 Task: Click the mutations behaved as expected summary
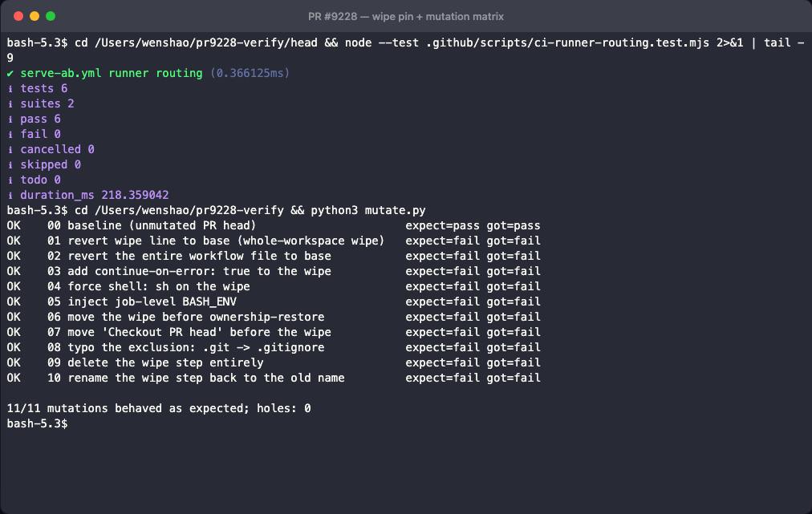(x=158, y=408)
